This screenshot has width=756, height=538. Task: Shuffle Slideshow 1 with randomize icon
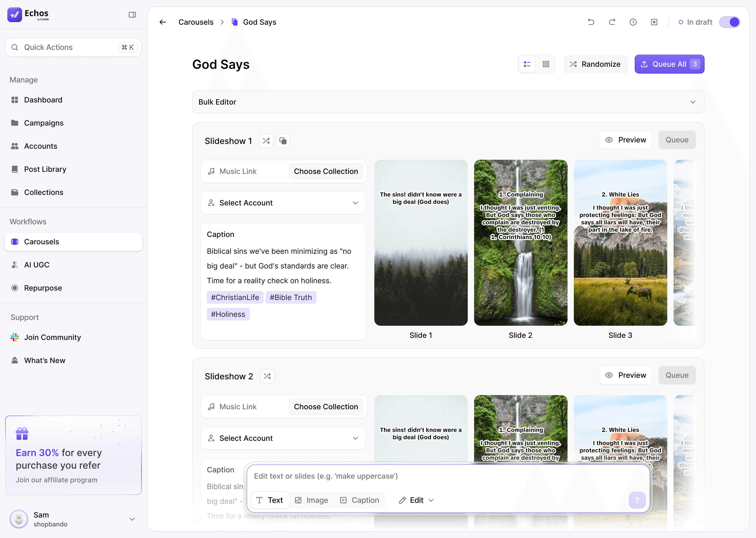[x=266, y=141]
